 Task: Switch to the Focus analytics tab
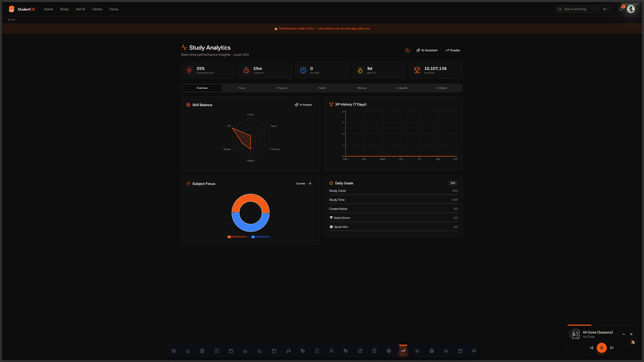(242, 88)
